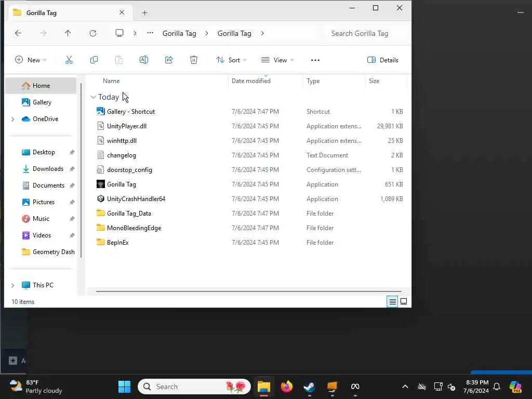The height and width of the screenshot is (399, 532).
Task: Open Geometry Dash folder in sidebar
Action: pyautogui.click(x=41, y=252)
